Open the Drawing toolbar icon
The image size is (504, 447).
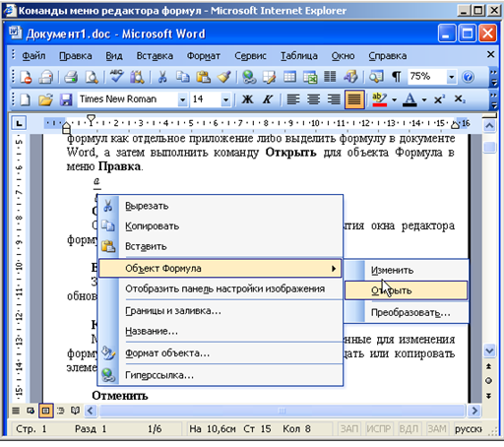[x=350, y=77]
